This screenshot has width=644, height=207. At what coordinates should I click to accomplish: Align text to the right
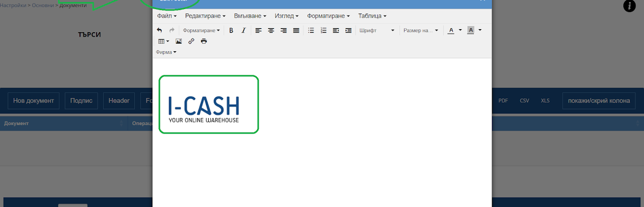tap(284, 31)
